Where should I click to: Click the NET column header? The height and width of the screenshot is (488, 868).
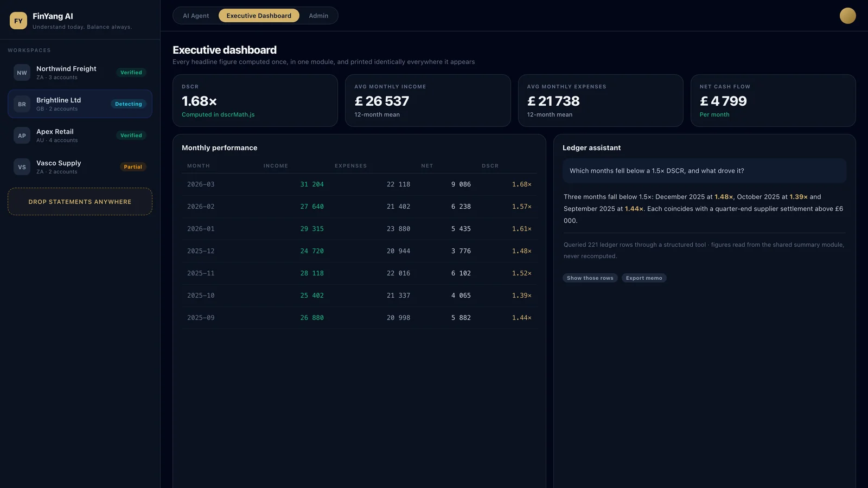pyautogui.click(x=427, y=166)
